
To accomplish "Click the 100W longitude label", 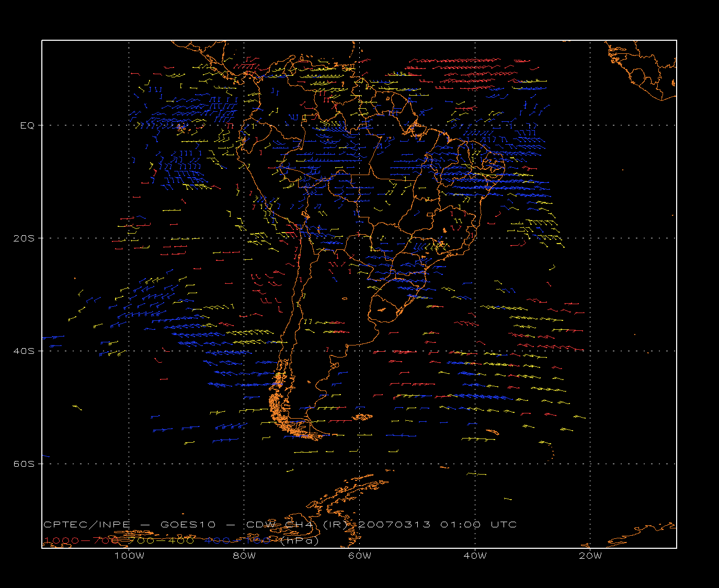I will pos(129,556).
